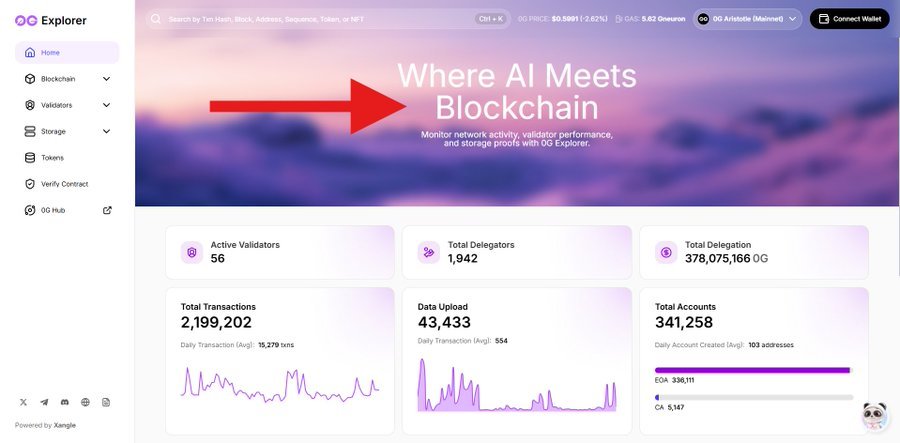Open the Discord server icon
The width and height of the screenshot is (900, 443).
pos(64,402)
